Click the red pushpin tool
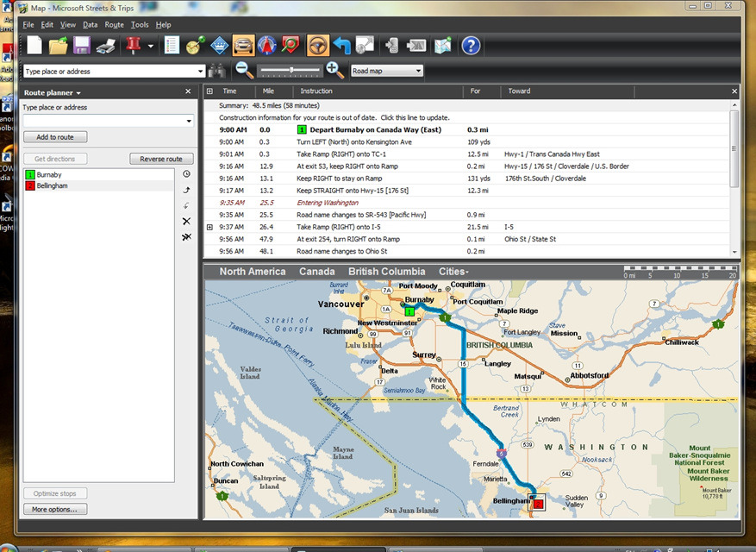The image size is (756, 552). pyautogui.click(x=133, y=45)
